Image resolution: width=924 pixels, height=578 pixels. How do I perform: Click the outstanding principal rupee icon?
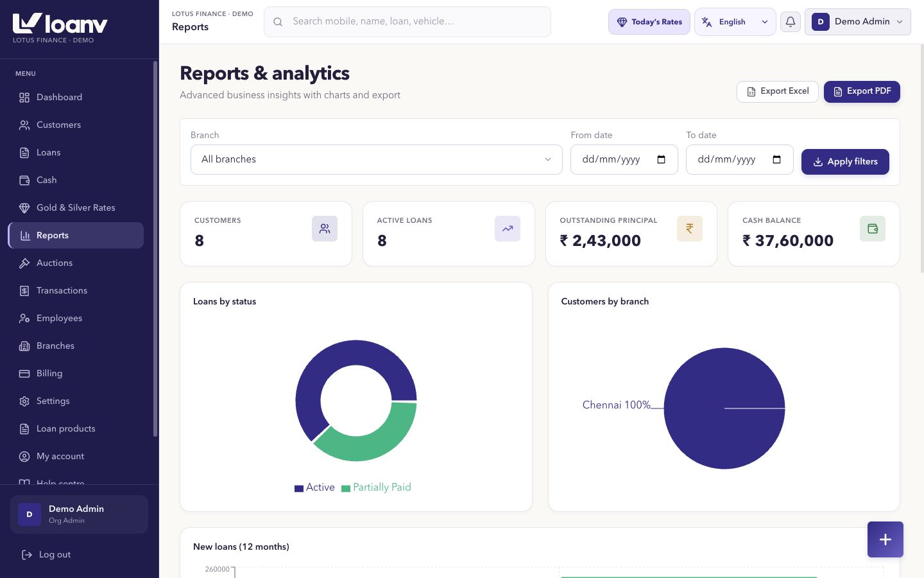pyautogui.click(x=690, y=229)
